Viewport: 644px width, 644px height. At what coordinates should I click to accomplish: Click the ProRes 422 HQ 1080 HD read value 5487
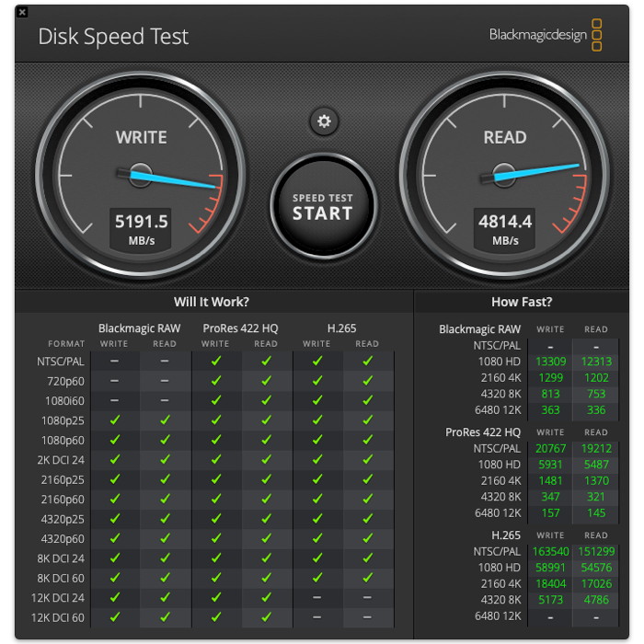click(x=596, y=465)
